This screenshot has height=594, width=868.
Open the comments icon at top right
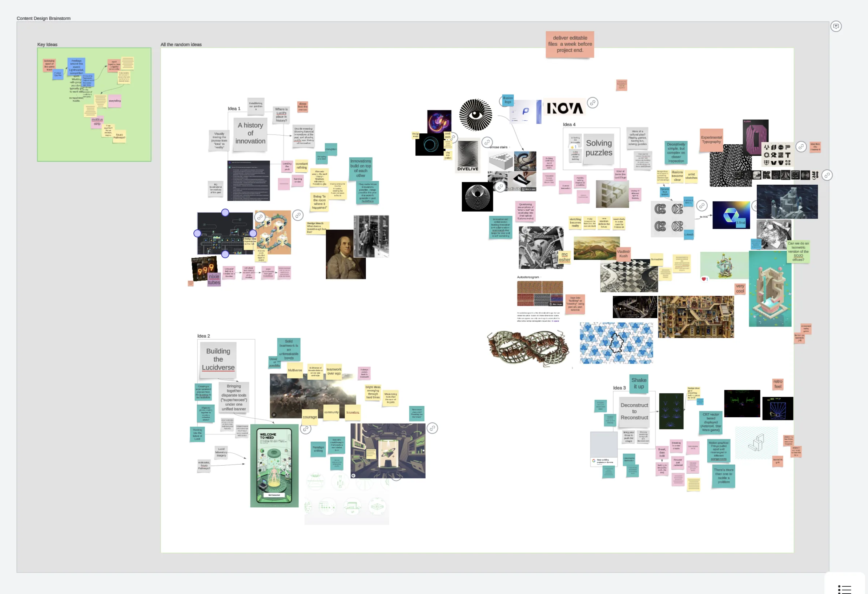[x=836, y=26]
